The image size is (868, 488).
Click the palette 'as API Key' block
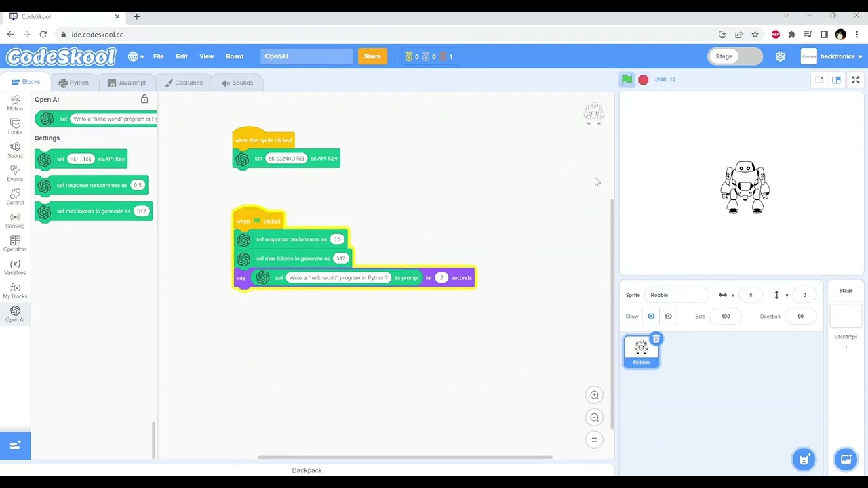point(81,159)
